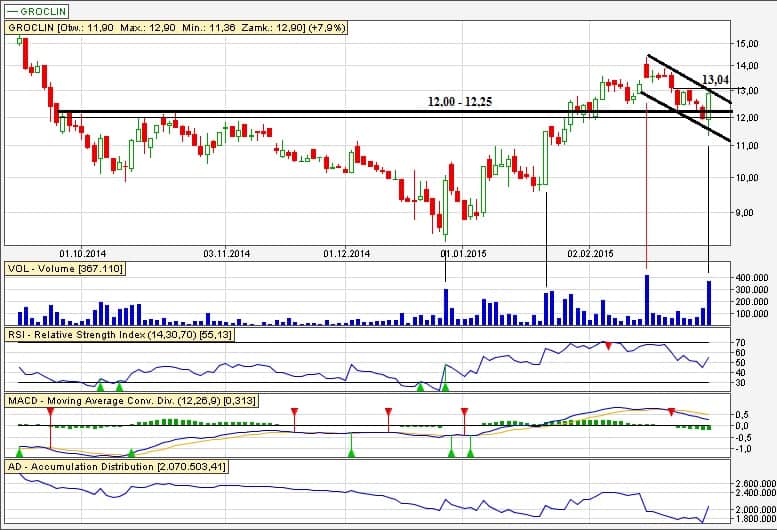Click the leftmost green buy arrow in RSI
The width and height of the screenshot is (777, 530).
tap(100, 385)
